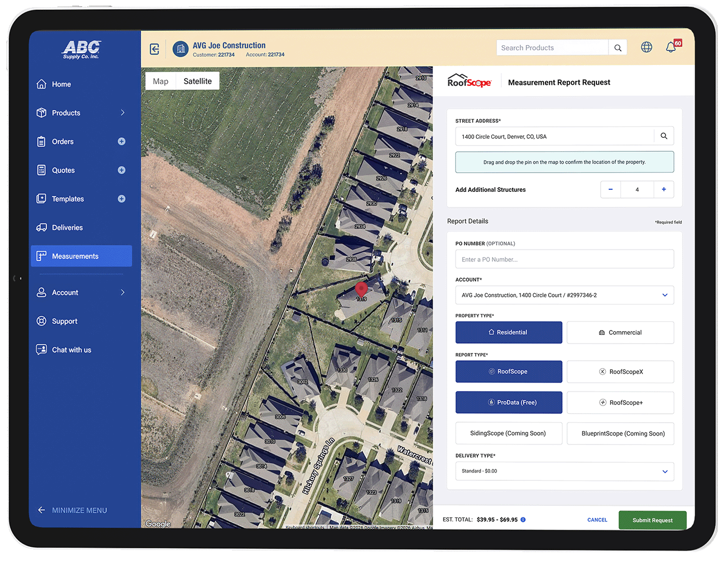Click the Google logo on the map
This screenshot has width=728, height=563.
tap(158, 523)
